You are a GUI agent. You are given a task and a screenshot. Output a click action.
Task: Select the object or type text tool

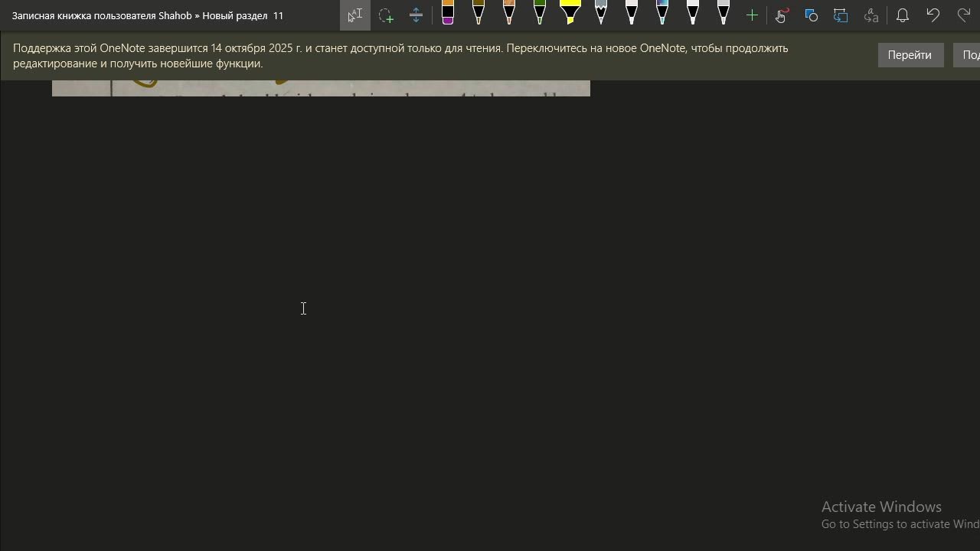coord(355,15)
